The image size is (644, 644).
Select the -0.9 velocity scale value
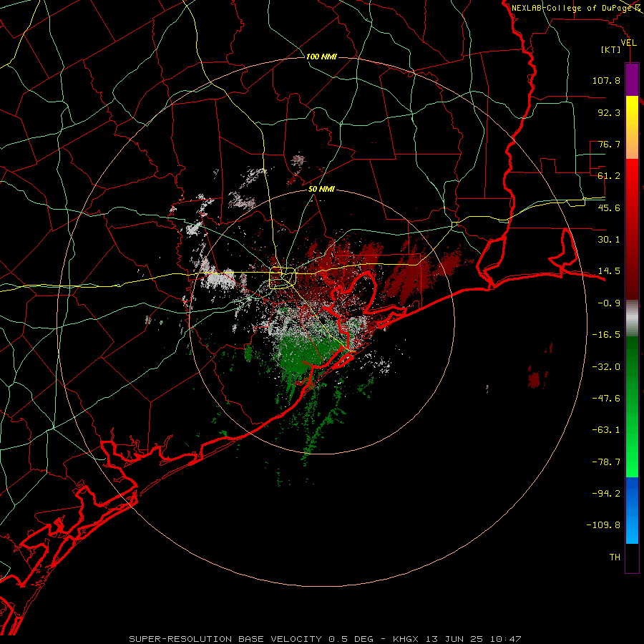point(609,303)
